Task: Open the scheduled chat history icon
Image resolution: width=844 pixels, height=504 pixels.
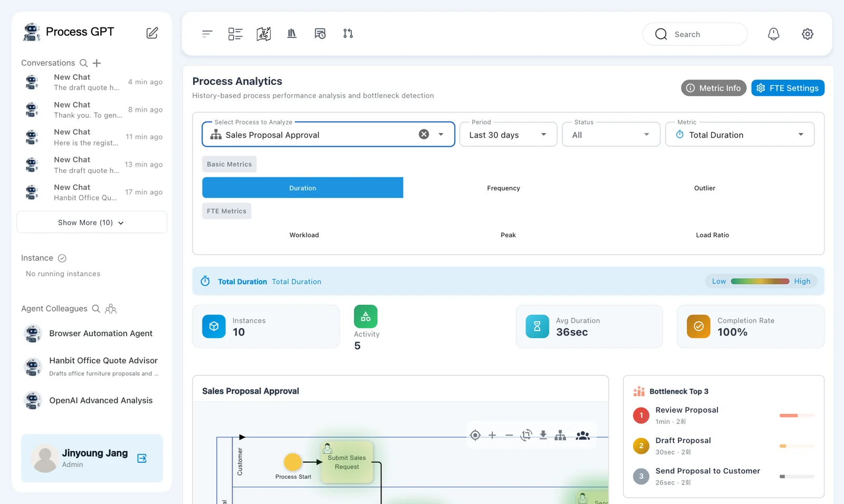Action: click(x=320, y=34)
